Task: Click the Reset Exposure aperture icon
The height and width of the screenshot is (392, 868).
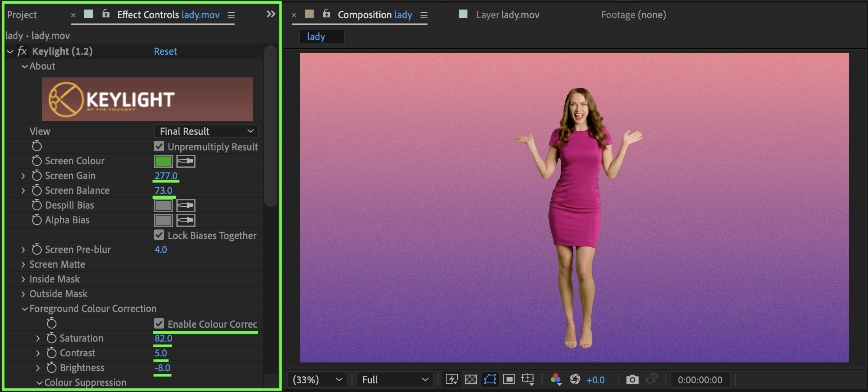Action: (x=575, y=379)
